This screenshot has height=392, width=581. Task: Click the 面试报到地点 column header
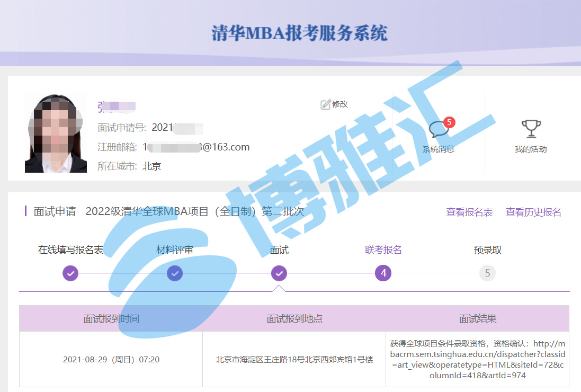[294, 319]
